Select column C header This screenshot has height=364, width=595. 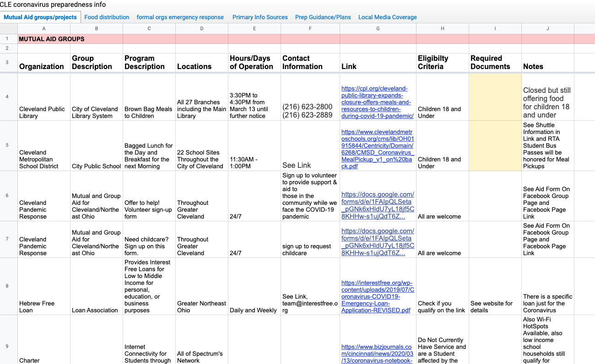(149, 29)
